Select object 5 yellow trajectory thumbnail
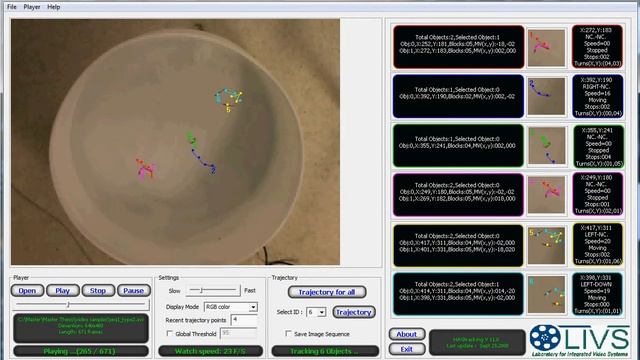This screenshot has height=360, width=640. [547, 245]
